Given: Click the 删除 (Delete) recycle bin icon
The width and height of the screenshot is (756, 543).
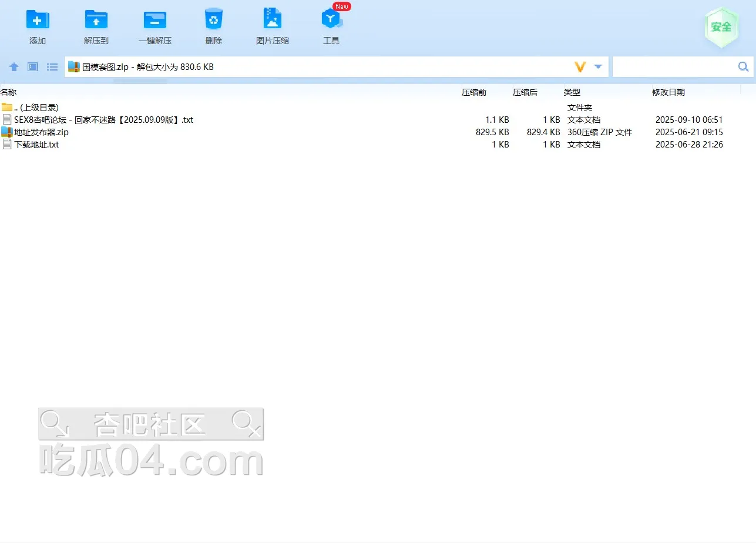Looking at the screenshot, I should (214, 21).
